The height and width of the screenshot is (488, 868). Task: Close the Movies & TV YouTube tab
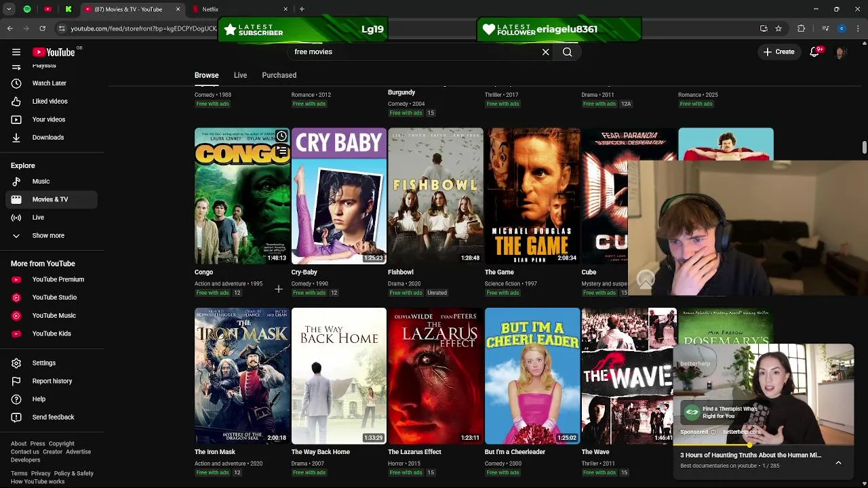pyautogui.click(x=178, y=9)
